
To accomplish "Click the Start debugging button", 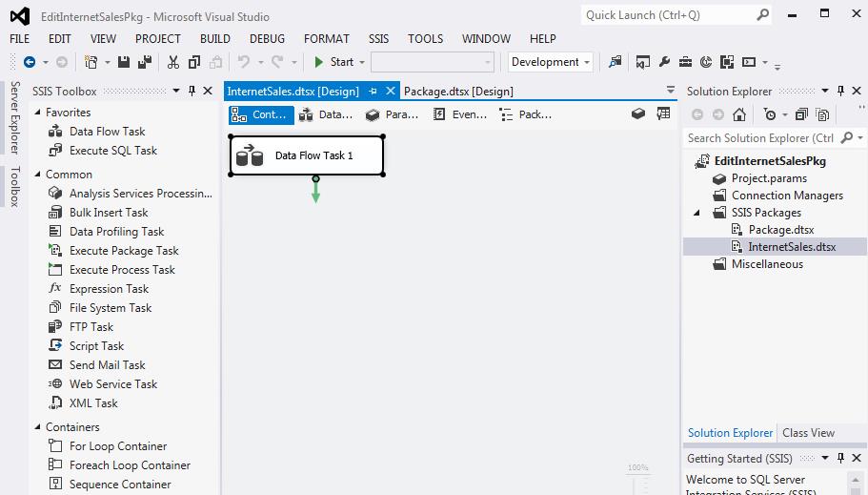I will [x=333, y=62].
